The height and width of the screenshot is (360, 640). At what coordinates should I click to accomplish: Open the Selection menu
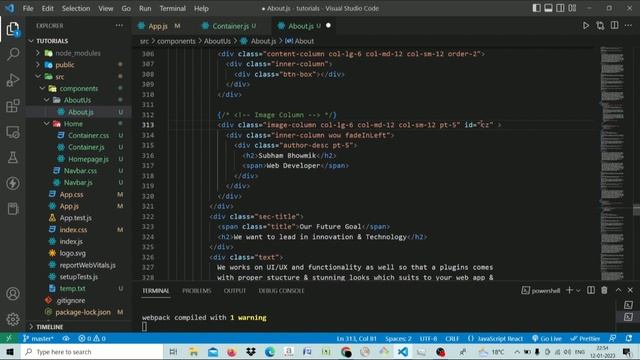76,8
